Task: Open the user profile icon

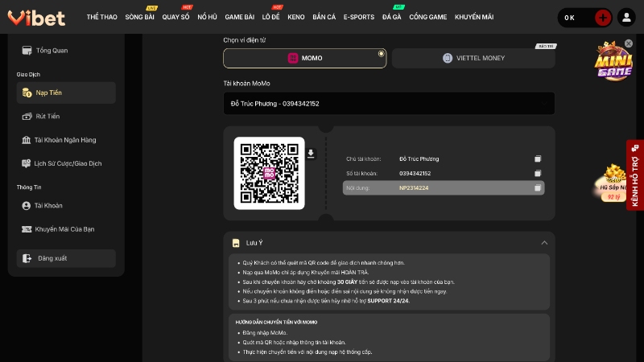Action: coord(626,18)
